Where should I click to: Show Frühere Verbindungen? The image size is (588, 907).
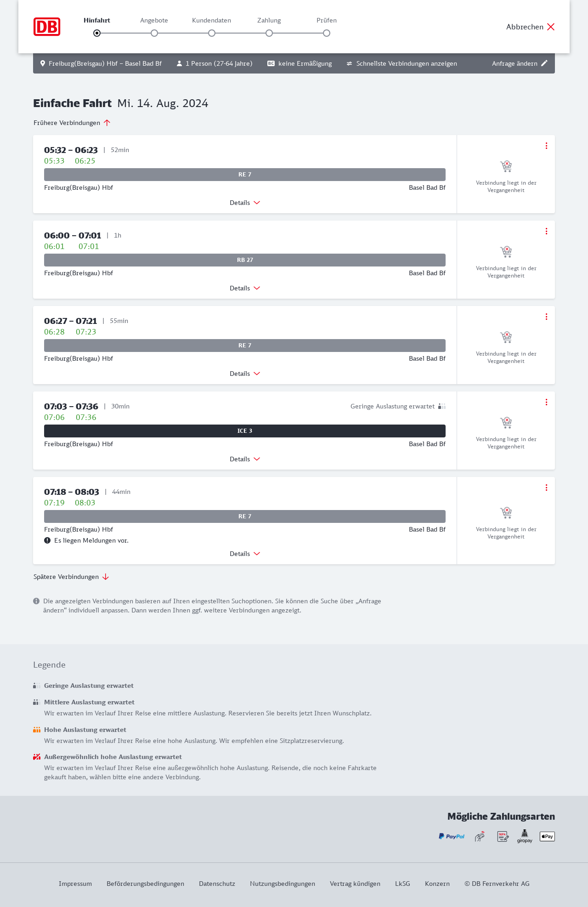tap(72, 123)
